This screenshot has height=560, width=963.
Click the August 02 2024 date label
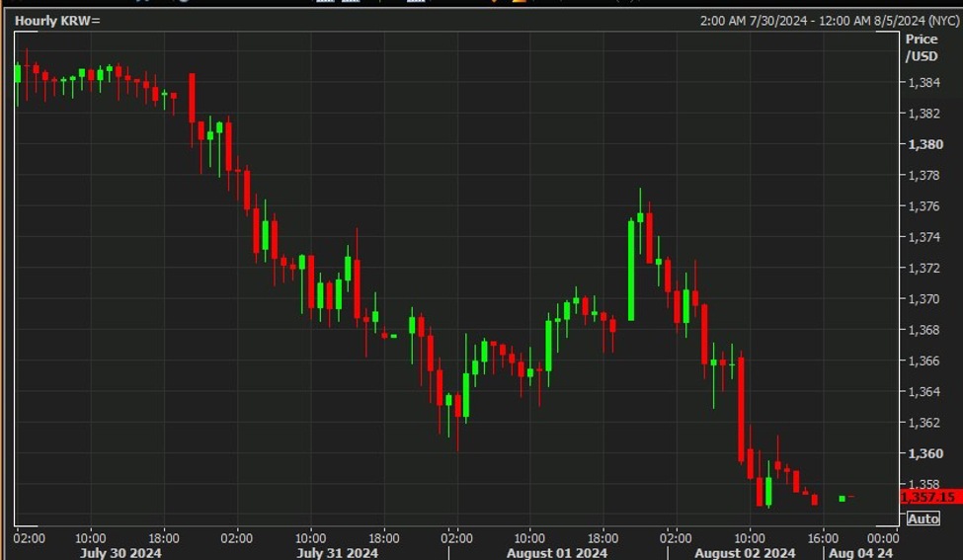pos(745,553)
